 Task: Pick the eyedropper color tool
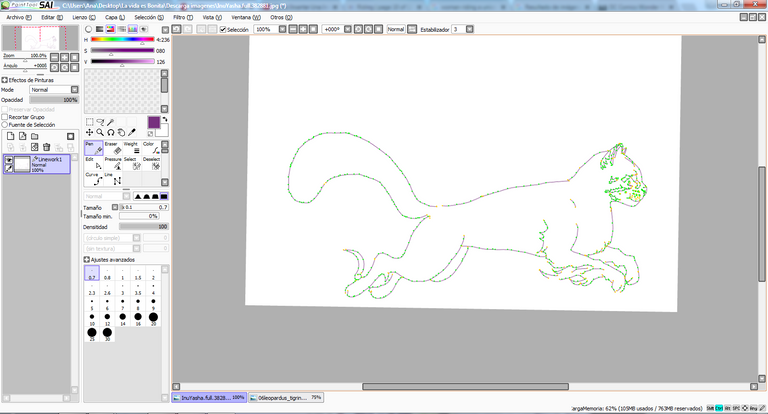(132, 132)
